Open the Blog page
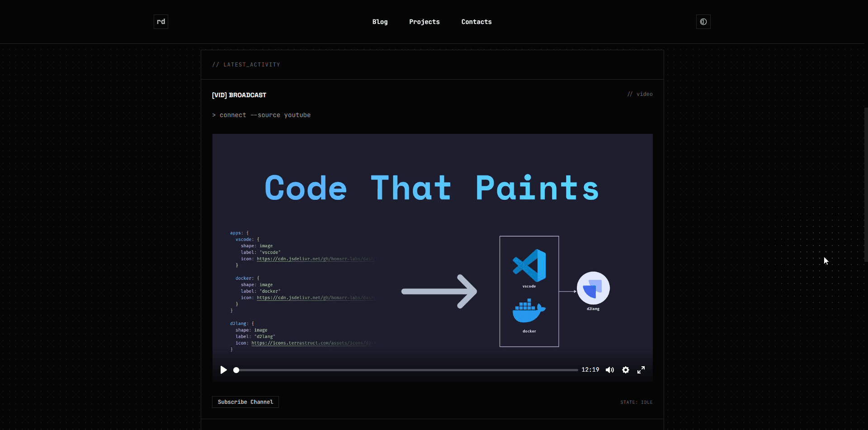This screenshot has width=868, height=430. (x=380, y=22)
